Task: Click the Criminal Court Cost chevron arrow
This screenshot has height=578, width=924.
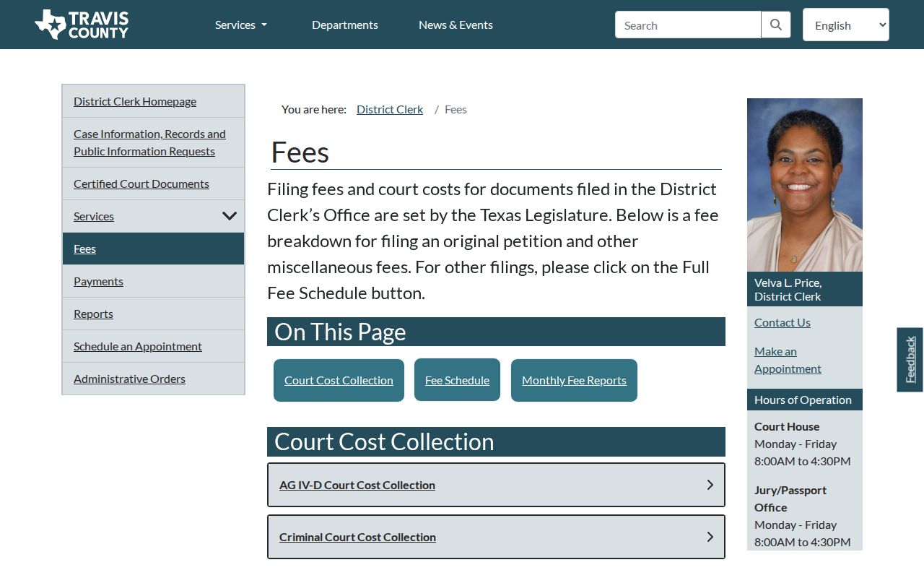Action: [x=710, y=537]
